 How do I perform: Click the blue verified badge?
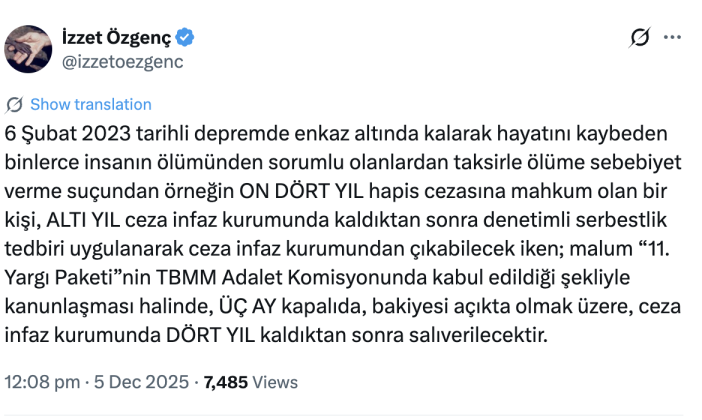(187, 39)
